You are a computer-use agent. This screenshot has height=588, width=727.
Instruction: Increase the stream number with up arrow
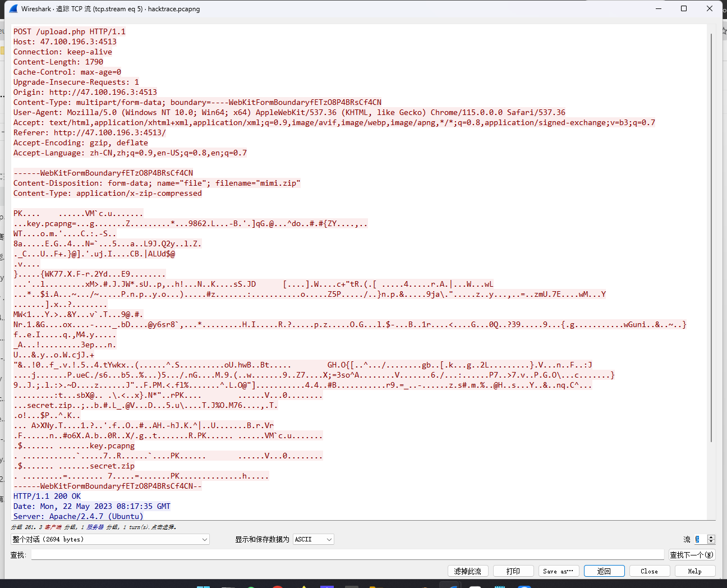click(x=711, y=537)
